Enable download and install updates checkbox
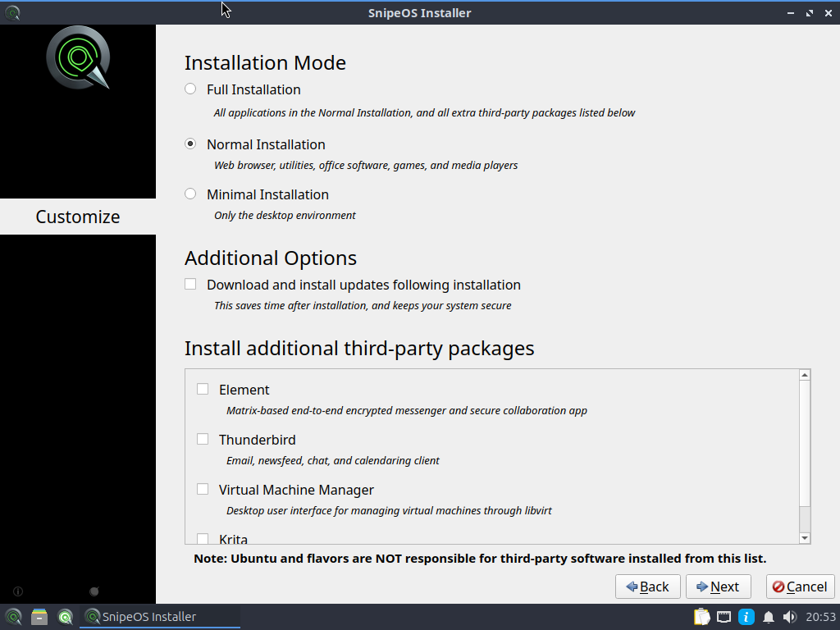 pyautogui.click(x=190, y=284)
